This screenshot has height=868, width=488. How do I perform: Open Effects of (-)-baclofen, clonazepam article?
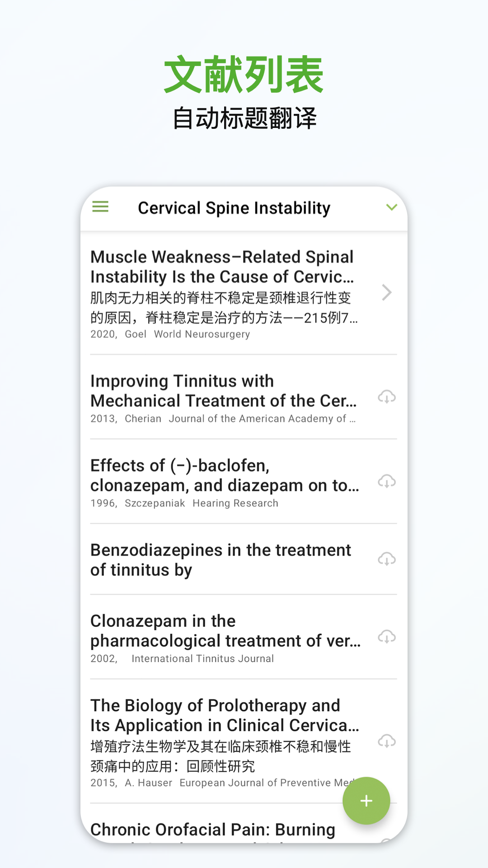(x=225, y=476)
